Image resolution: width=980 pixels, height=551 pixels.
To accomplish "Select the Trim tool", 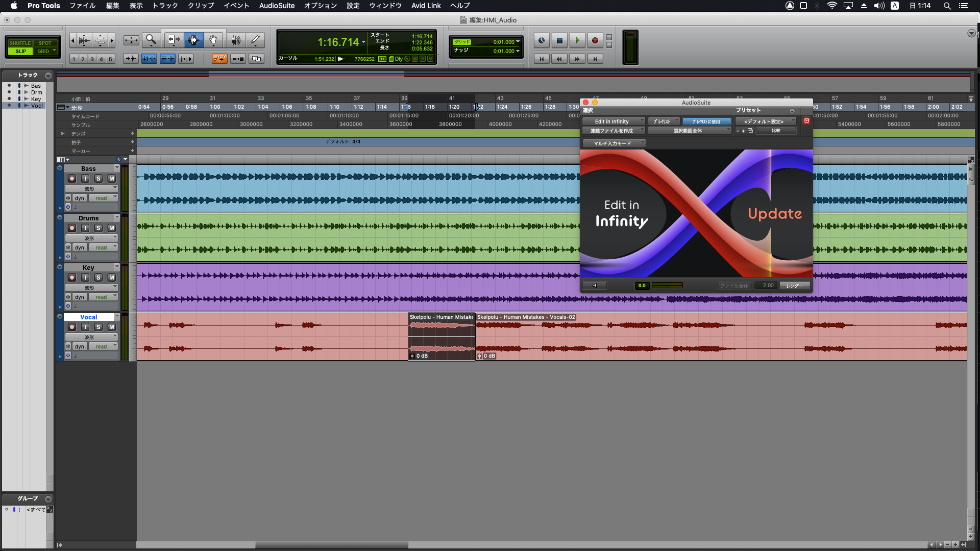I will [174, 40].
